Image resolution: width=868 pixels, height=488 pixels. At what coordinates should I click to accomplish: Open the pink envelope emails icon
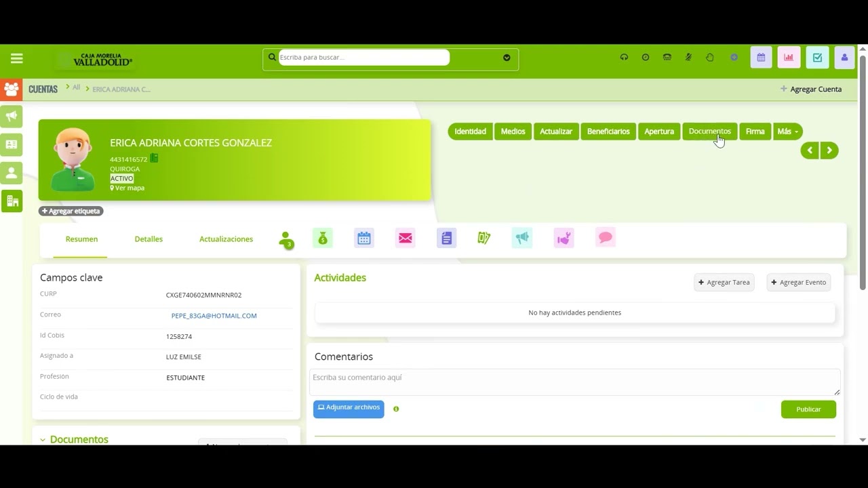[x=406, y=238]
